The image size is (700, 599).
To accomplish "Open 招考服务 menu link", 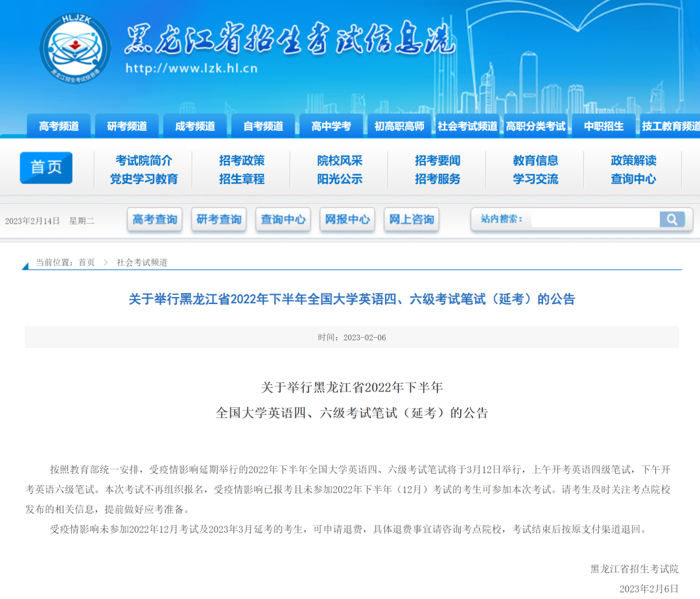I will (x=437, y=179).
